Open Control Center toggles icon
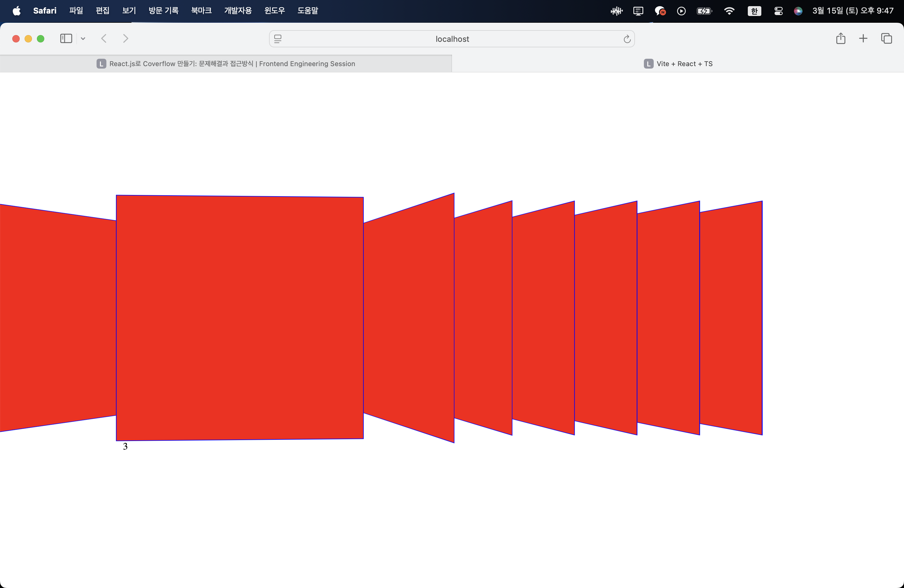 pyautogui.click(x=778, y=11)
